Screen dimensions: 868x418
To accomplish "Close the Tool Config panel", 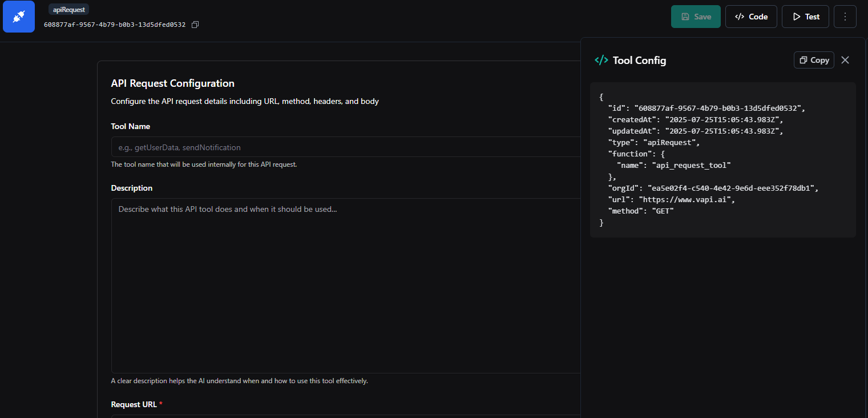I will tap(845, 60).
